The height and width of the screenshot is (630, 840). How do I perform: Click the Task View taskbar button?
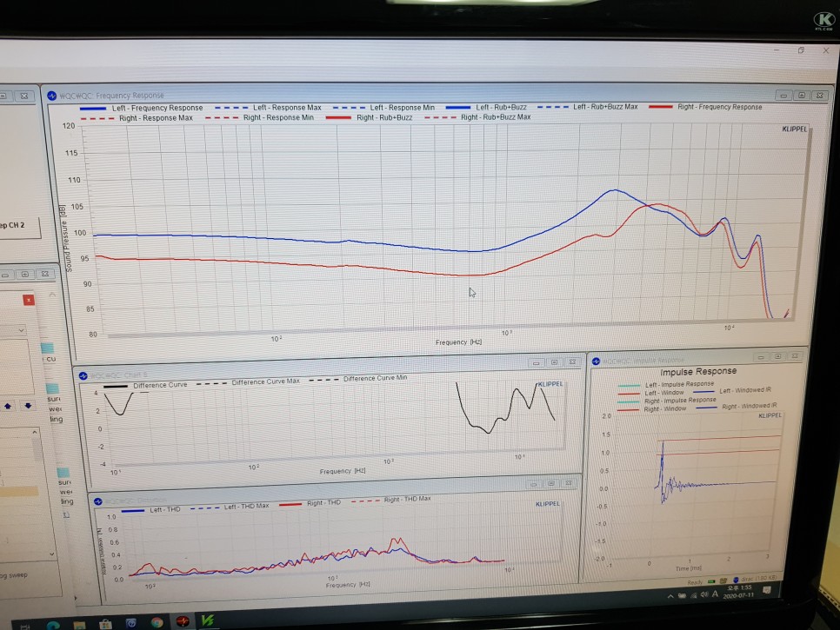(25, 627)
